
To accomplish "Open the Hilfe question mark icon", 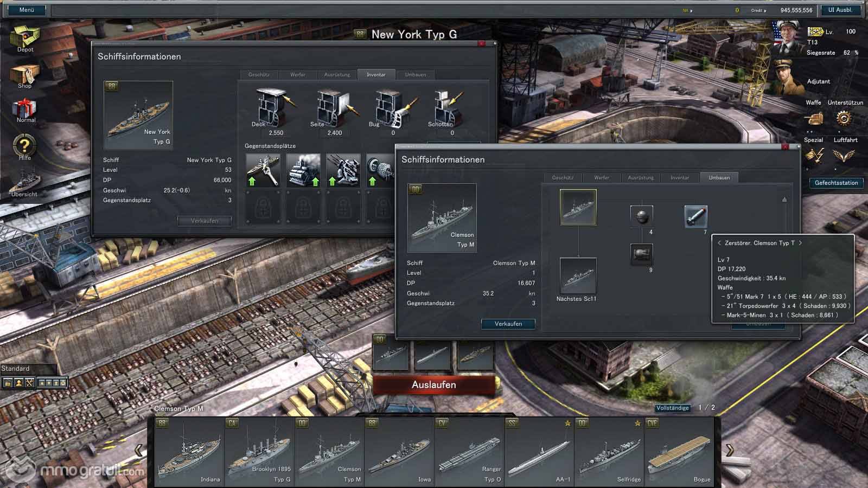I will (24, 146).
